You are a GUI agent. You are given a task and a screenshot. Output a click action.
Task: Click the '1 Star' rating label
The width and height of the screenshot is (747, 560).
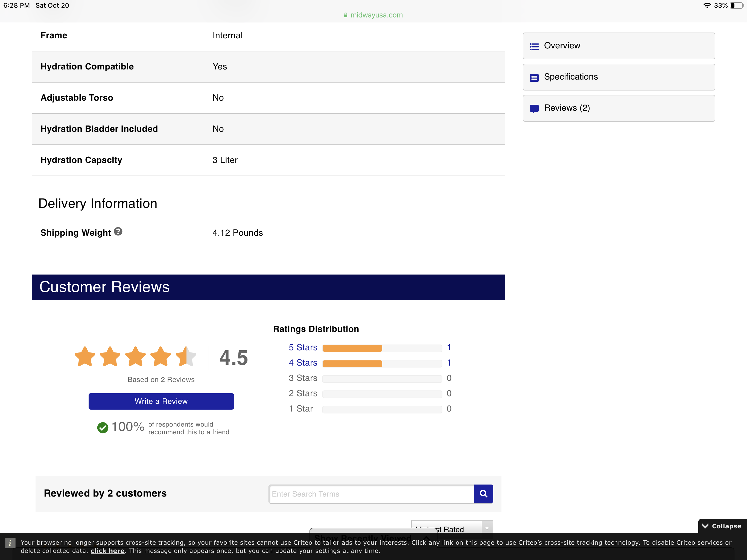(301, 409)
